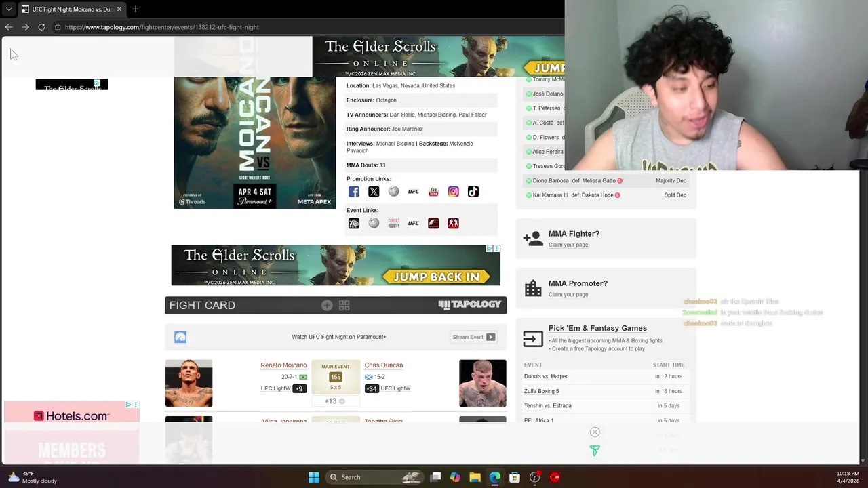
Task: Open Renato Moicano's fighter page
Action: (x=283, y=365)
